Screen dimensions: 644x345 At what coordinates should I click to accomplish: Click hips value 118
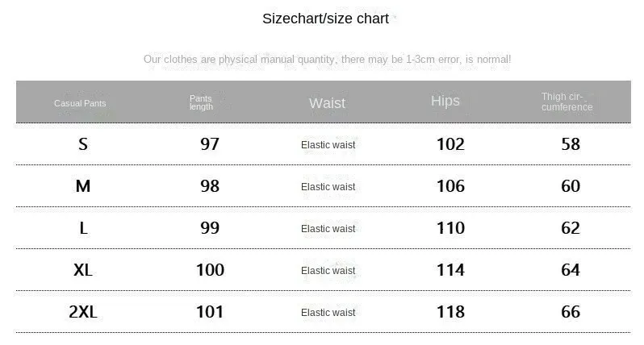tap(450, 312)
